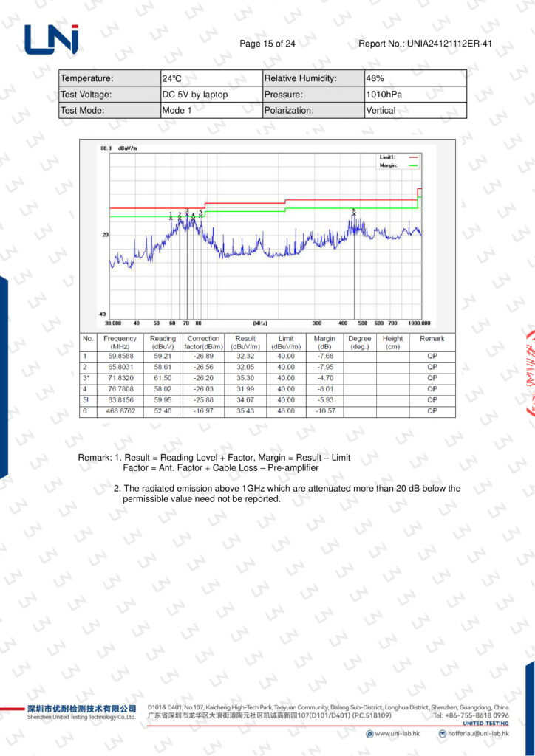Click the Report No. text in header
This screenshot has width=535, height=756.
pos(425,44)
